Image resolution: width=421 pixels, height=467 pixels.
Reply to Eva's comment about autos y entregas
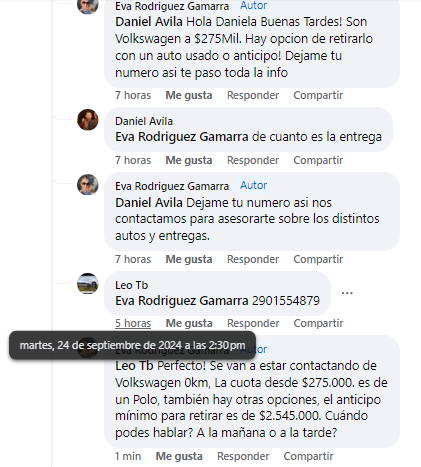pyautogui.click(x=253, y=259)
